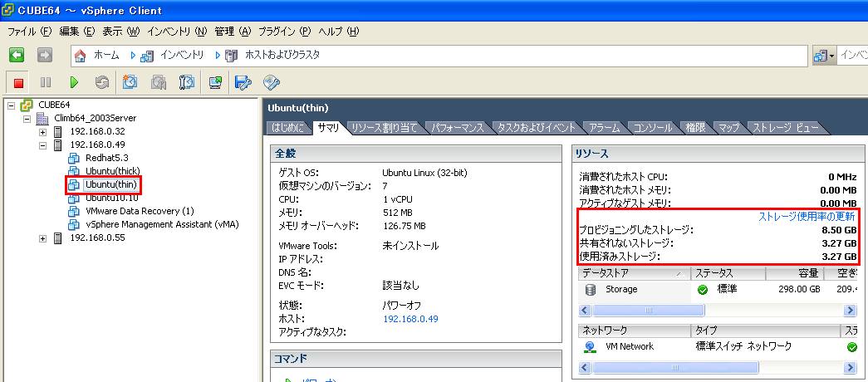Click the ネットワーク column header
This screenshot has height=382, width=868.
tap(634, 331)
